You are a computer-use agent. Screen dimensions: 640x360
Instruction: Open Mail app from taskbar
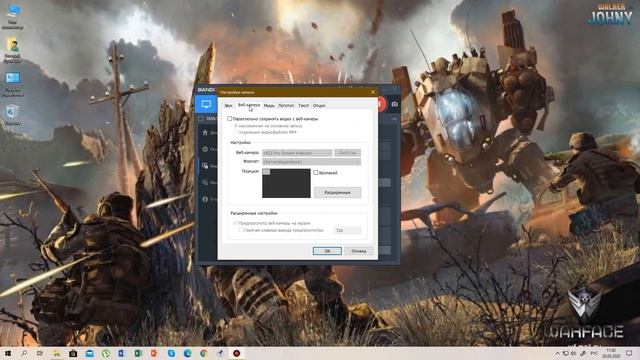89,353
